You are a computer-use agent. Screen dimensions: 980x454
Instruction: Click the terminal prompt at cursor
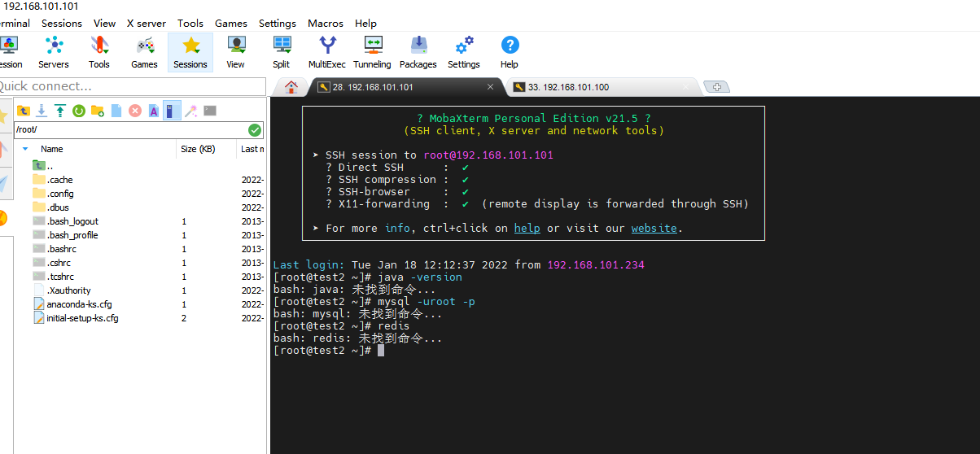pyautogui.click(x=380, y=351)
